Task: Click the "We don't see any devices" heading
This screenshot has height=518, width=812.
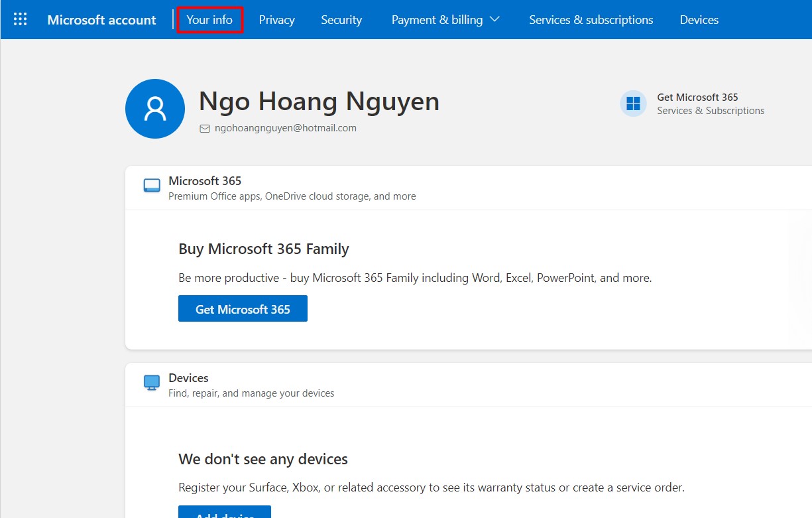Action: pyautogui.click(x=263, y=459)
